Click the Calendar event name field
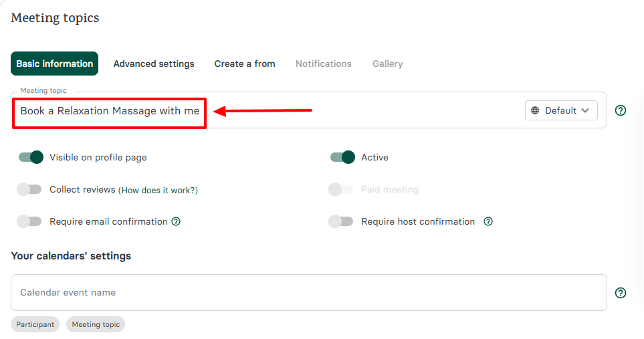 pyautogui.click(x=308, y=293)
